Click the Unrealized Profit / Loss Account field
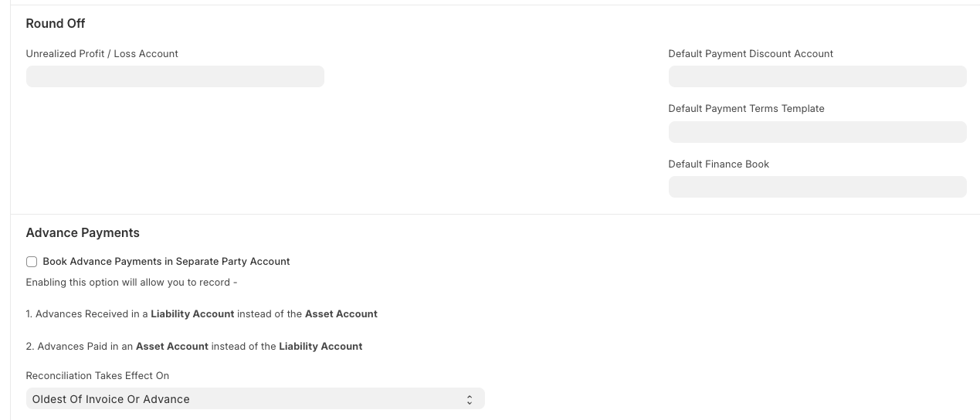This screenshot has width=980, height=420. [175, 76]
